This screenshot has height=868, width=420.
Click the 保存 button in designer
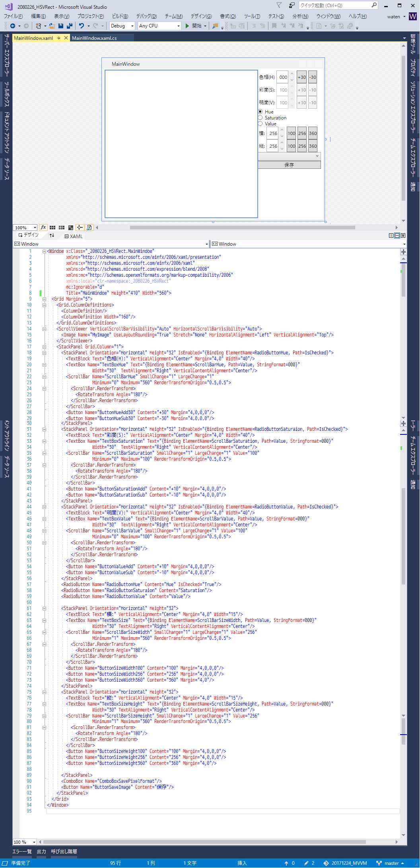pos(289,165)
